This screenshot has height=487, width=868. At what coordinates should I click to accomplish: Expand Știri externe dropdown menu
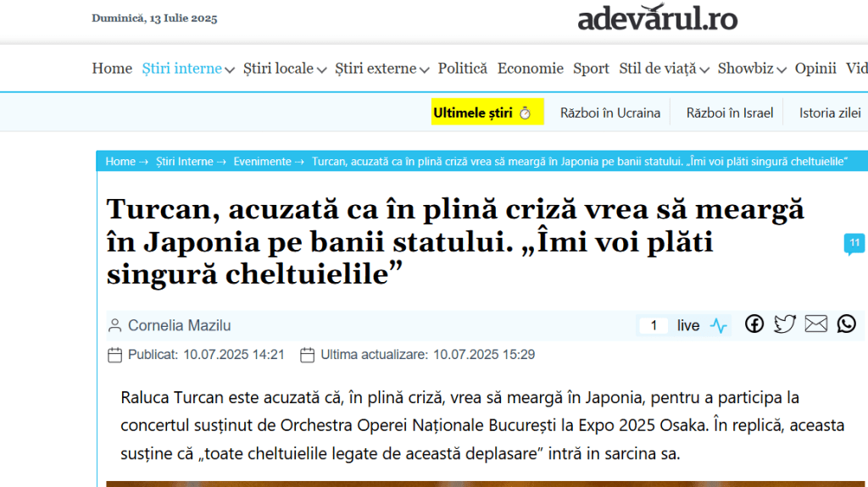pyautogui.click(x=424, y=70)
